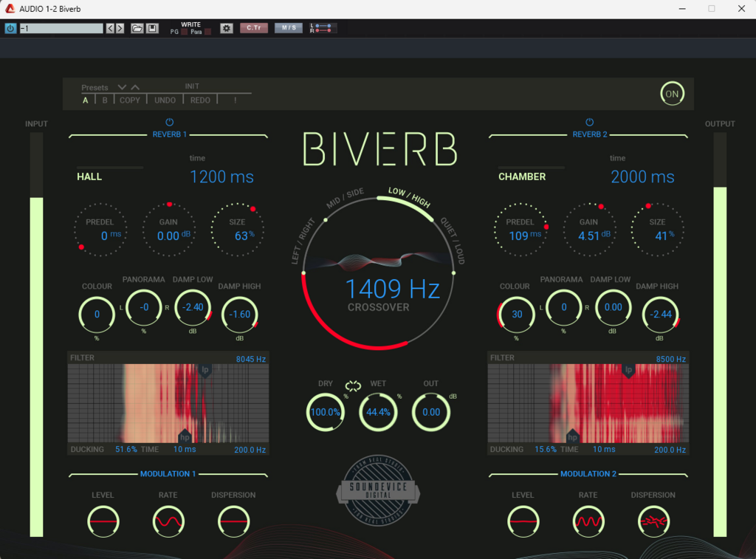Open the Presets menu
Screen dimensions: 756x559
[94, 87]
